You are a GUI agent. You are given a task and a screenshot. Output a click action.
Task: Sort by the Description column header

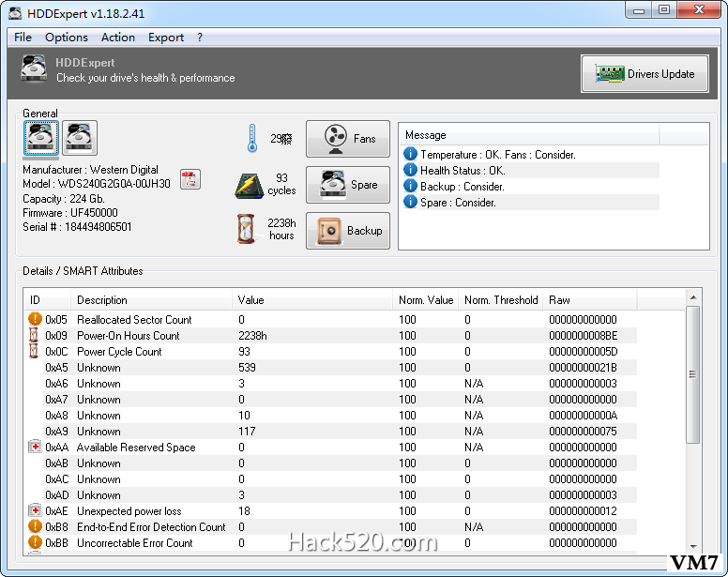pyautogui.click(x=151, y=300)
